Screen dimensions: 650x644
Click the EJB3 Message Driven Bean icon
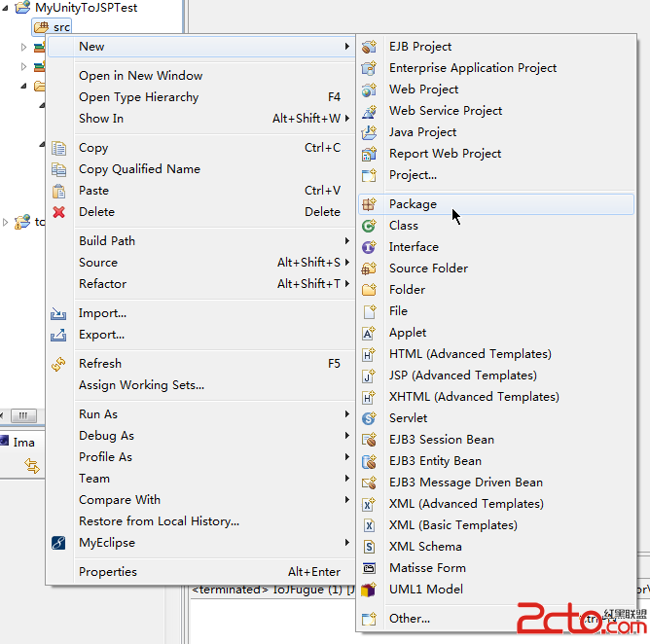[x=369, y=483]
